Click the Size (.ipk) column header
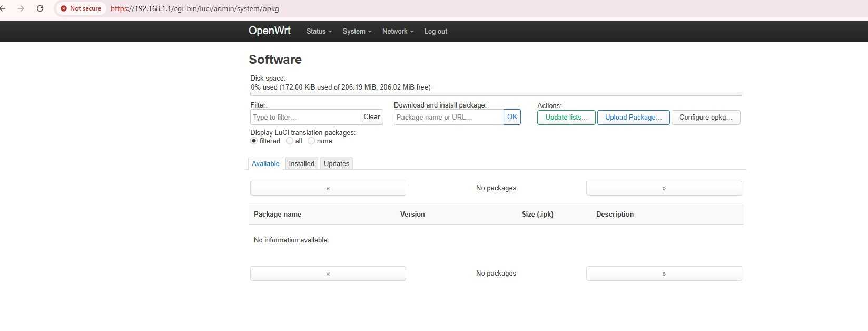The height and width of the screenshot is (331, 868). coord(538,214)
